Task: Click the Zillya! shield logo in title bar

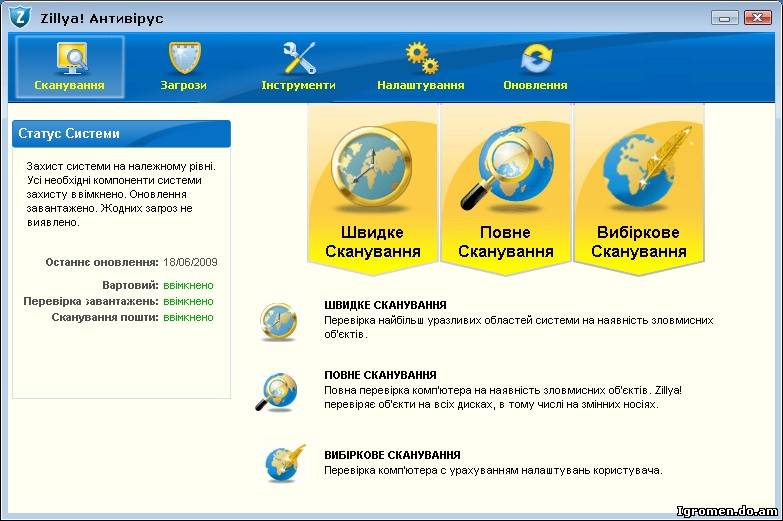Action: click(x=20, y=17)
